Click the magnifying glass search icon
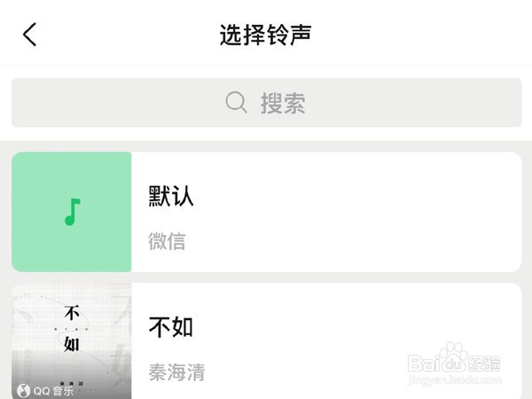Screen dimensions: 532x399 click(236, 103)
